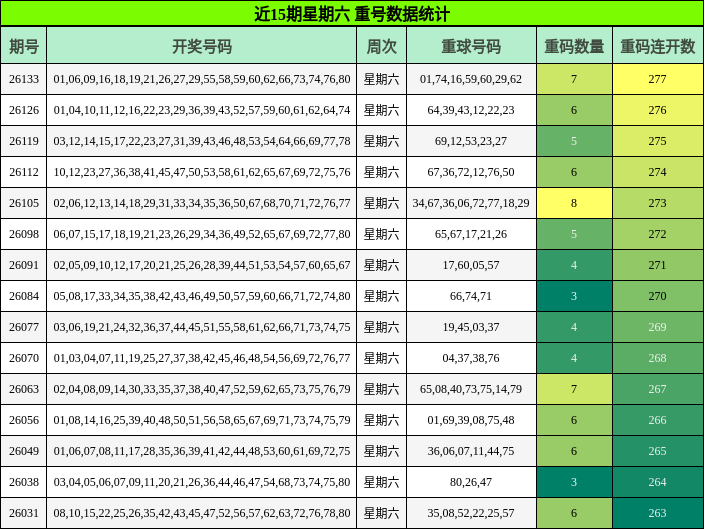Select issue number 26077
Image resolution: width=704 pixels, height=529 pixels.
point(24,327)
